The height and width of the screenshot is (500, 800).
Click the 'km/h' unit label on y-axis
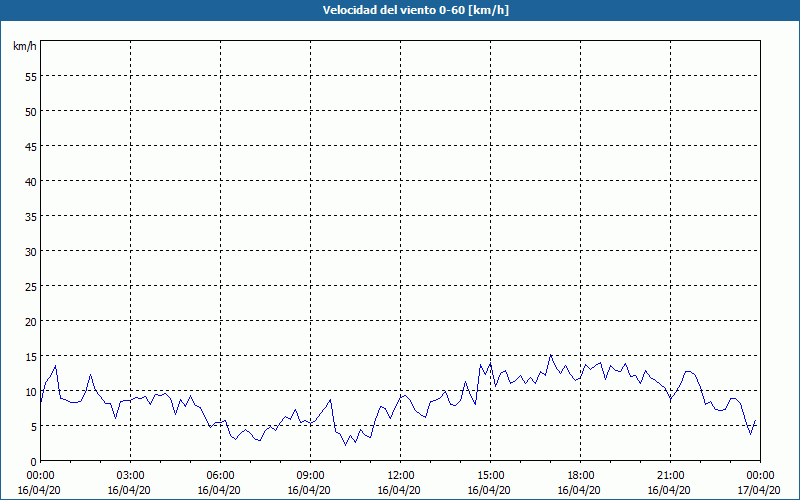24,46
